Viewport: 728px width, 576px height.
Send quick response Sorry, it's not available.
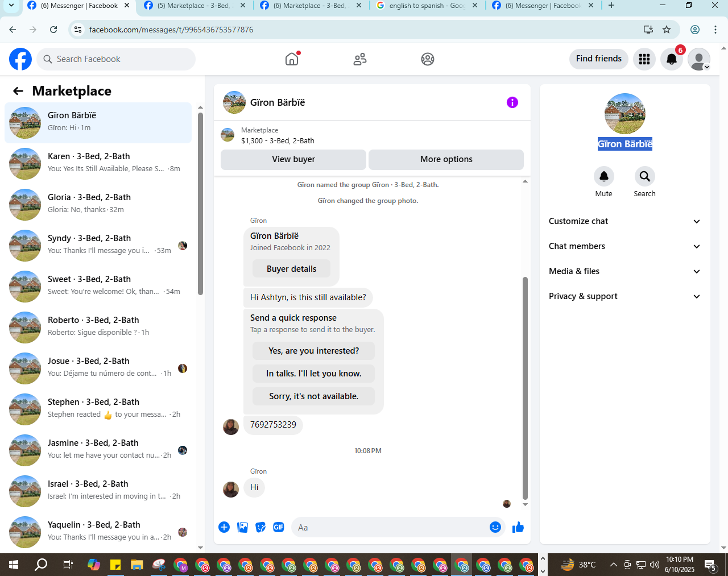pyautogui.click(x=314, y=396)
